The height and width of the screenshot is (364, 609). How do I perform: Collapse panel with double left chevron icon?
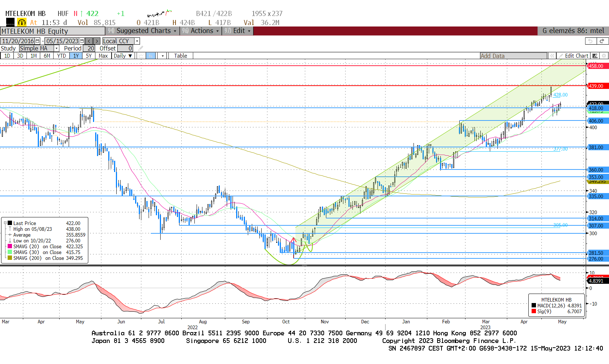552,56
